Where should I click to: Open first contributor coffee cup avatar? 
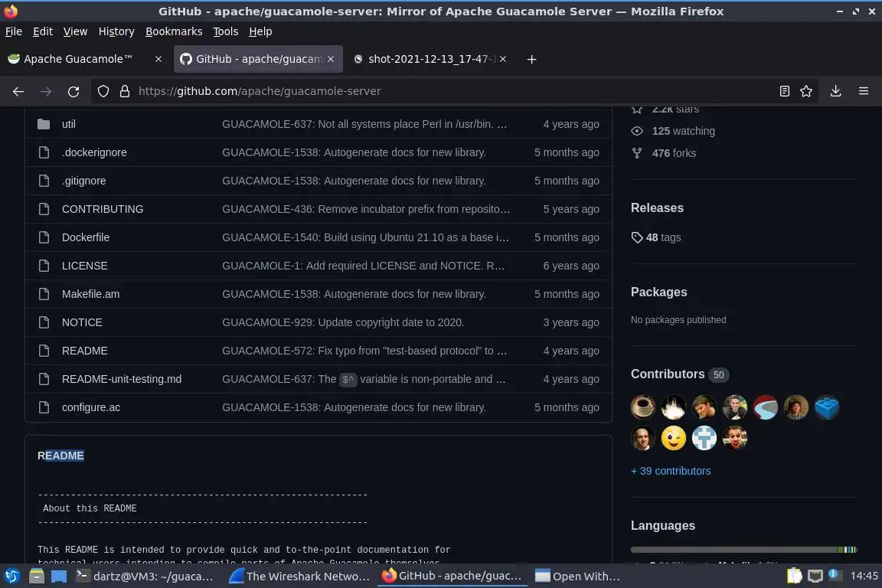[643, 407]
